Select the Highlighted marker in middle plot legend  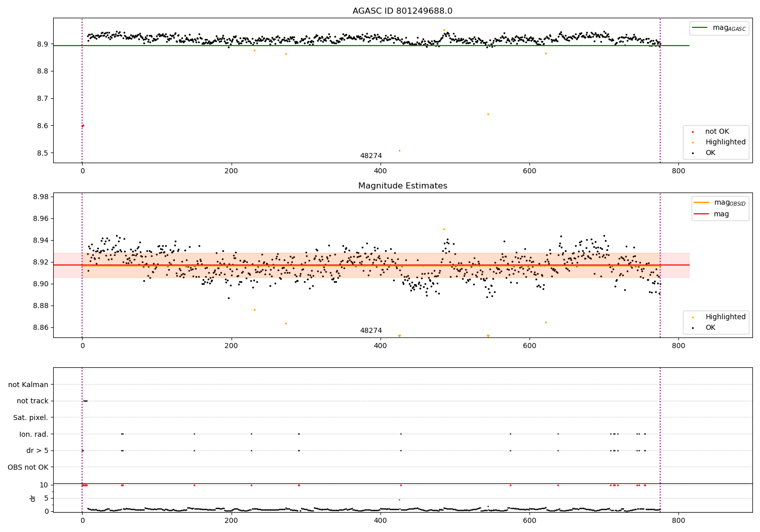pos(693,317)
